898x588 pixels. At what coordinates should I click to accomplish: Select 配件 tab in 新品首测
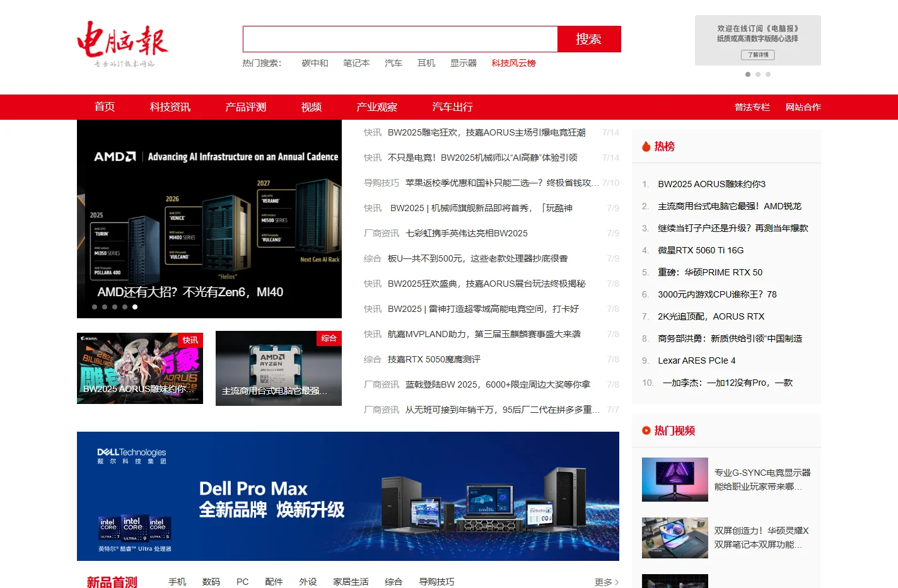pos(274,582)
